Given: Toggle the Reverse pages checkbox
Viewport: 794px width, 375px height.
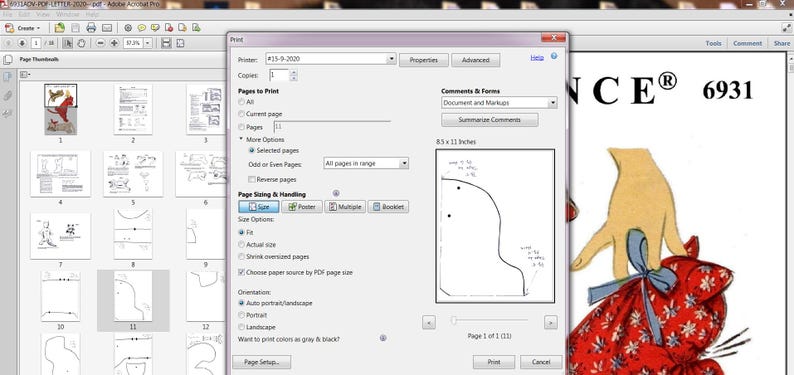Looking at the screenshot, I should pos(252,179).
